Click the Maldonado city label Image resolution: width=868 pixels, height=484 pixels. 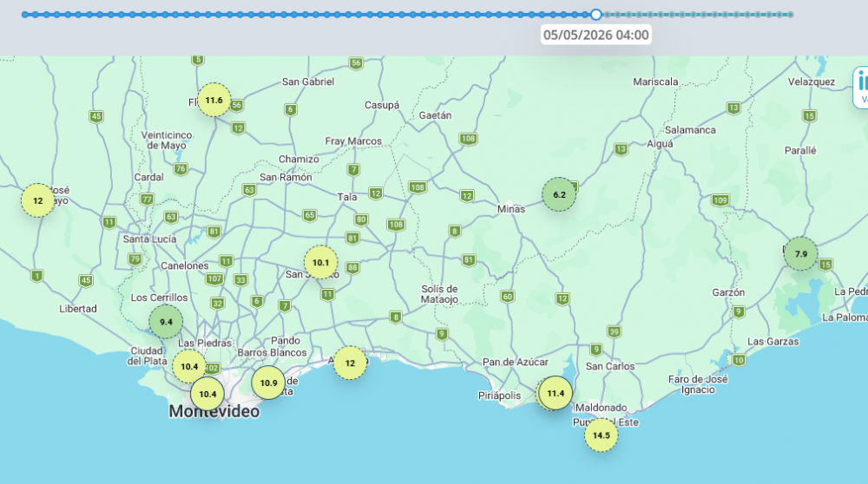click(602, 408)
